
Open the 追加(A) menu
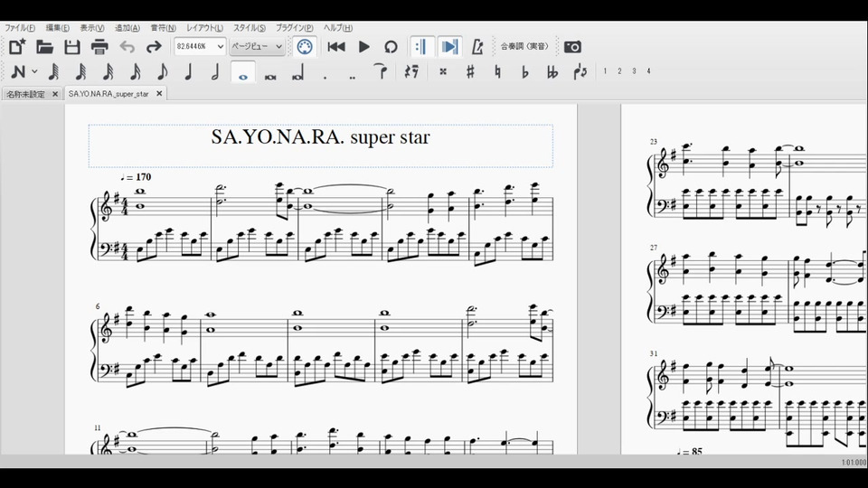127,28
